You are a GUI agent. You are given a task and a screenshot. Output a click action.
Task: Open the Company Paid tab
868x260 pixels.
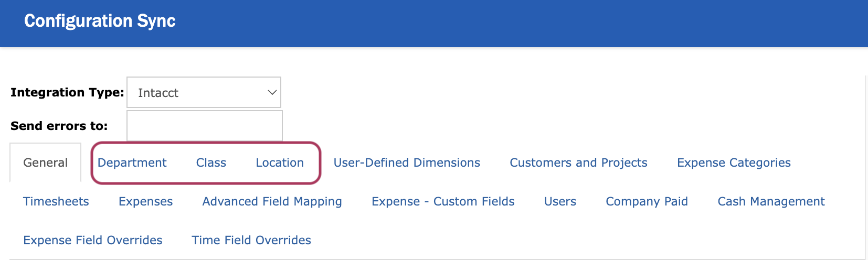click(x=647, y=202)
